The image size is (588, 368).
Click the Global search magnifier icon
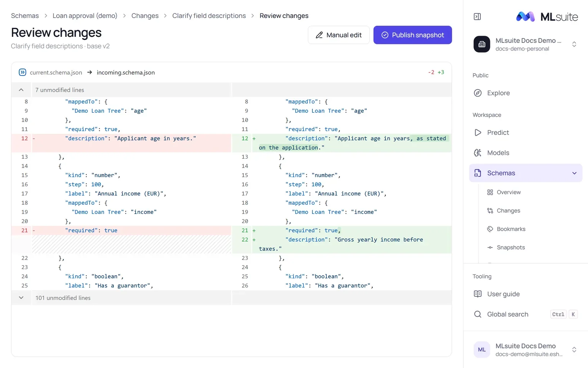478,314
